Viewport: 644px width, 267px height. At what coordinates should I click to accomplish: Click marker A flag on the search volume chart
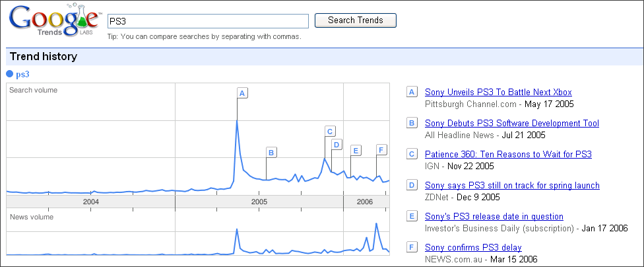pyautogui.click(x=242, y=93)
